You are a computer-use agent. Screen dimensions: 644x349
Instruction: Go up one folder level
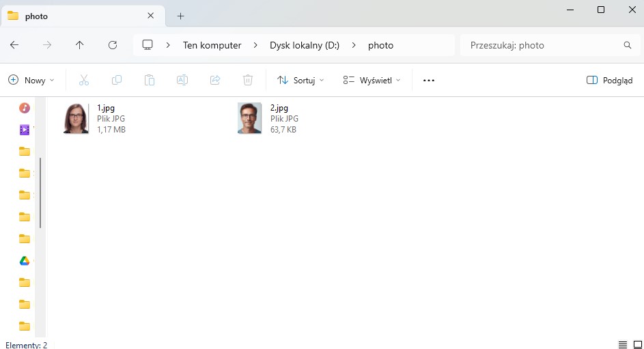pos(80,45)
